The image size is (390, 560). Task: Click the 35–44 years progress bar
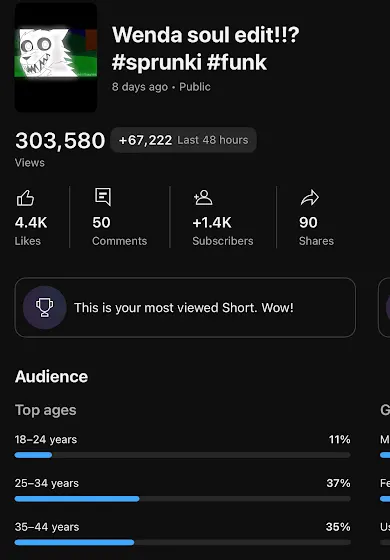(182, 542)
